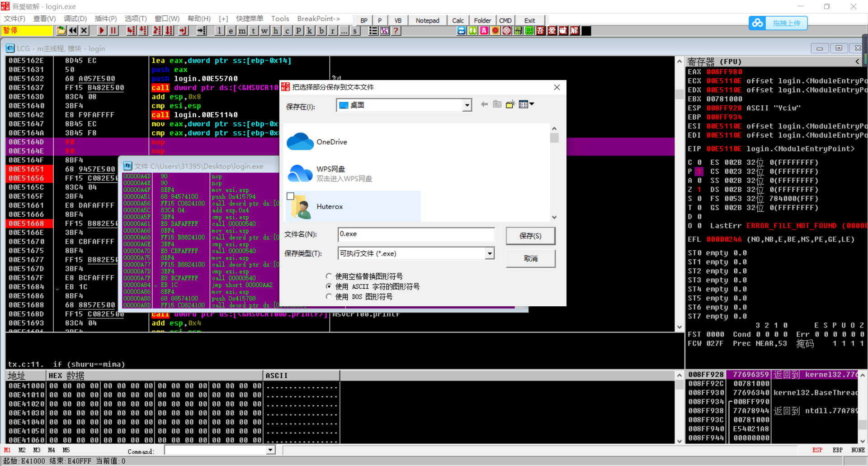Viewport: 868px width, 466px height.
Task: Open threads 't' toolbar icon
Action: click(x=254, y=31)
